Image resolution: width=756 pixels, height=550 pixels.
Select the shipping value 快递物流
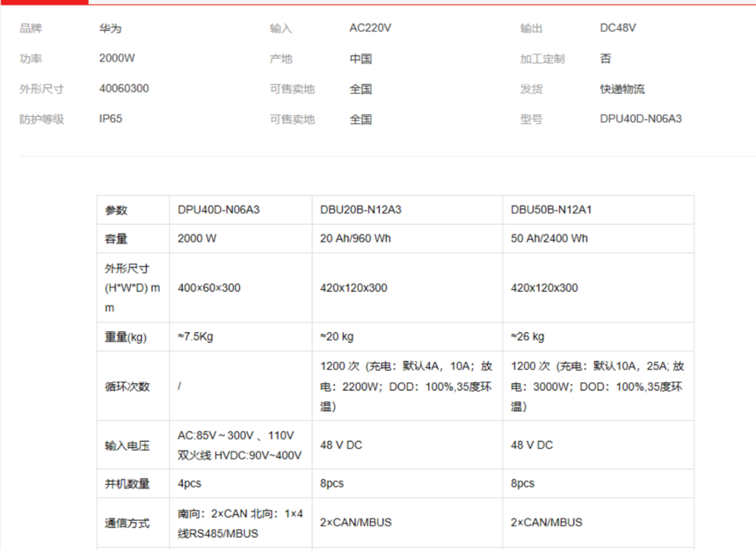(x=622, y=89)
